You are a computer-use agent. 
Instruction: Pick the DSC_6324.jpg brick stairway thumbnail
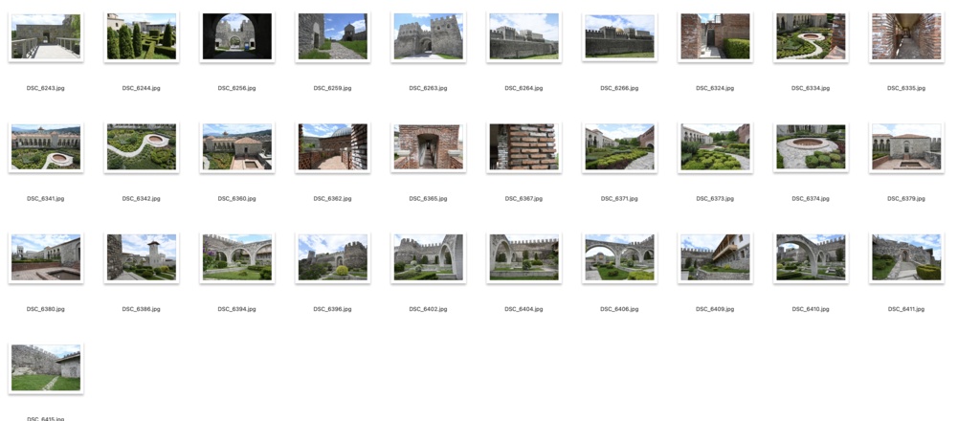(715, 36)
